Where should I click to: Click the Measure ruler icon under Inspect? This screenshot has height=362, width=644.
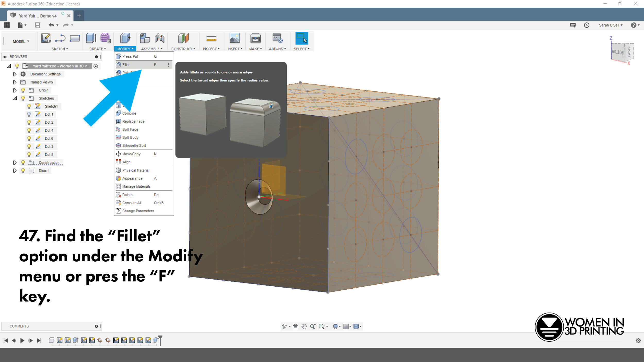point(211,38)
